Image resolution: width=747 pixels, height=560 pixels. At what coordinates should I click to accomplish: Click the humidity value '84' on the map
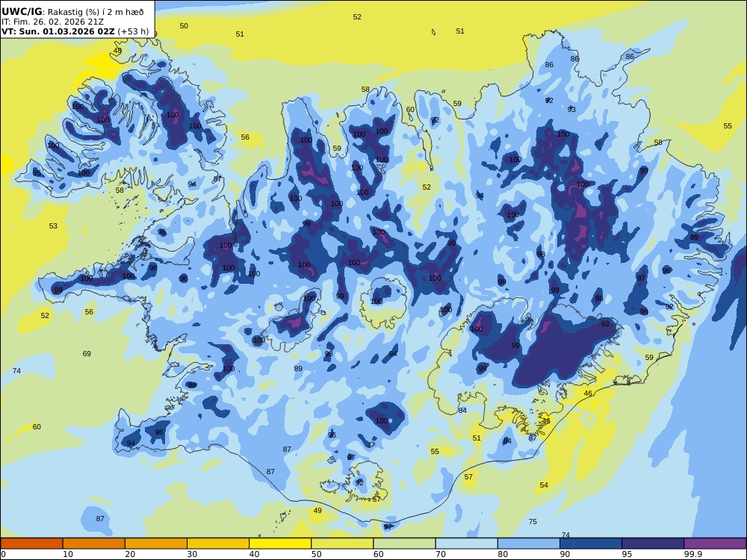tap(462, 411)
